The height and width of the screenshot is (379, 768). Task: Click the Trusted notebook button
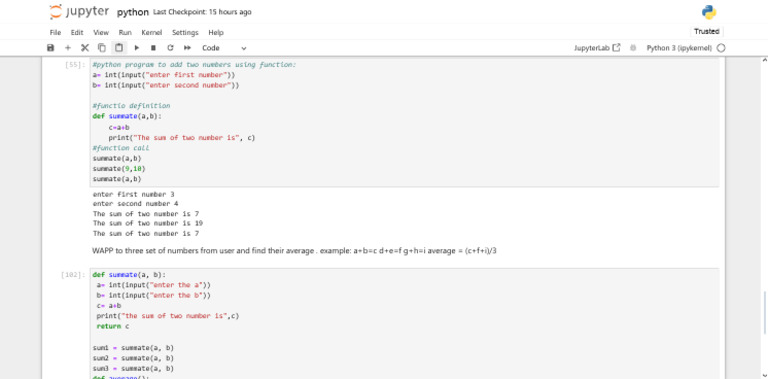click(707, 31)
